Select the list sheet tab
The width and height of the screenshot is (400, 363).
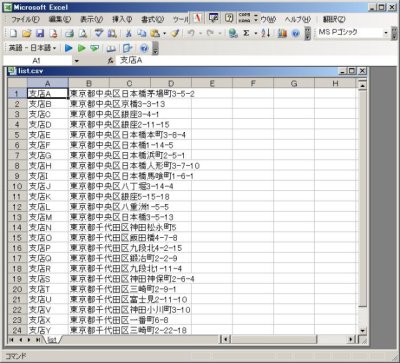pyautogui.click(x=52, y=340)
